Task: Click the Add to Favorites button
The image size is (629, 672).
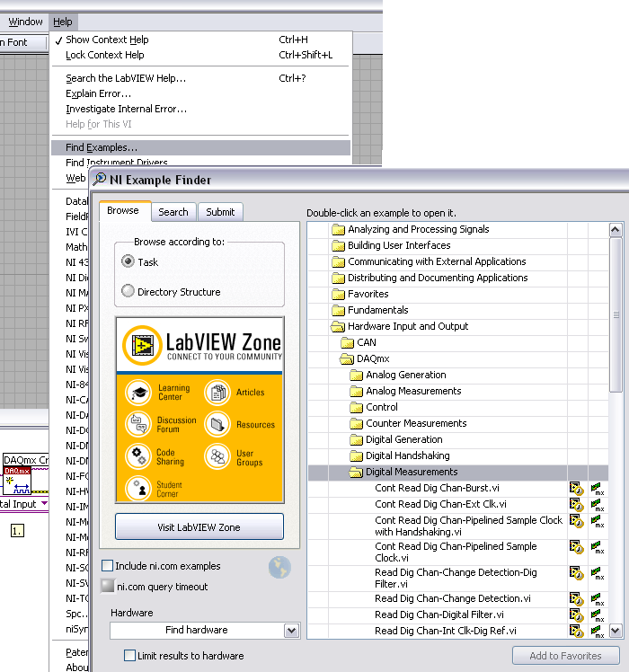Action: [565, 656]
